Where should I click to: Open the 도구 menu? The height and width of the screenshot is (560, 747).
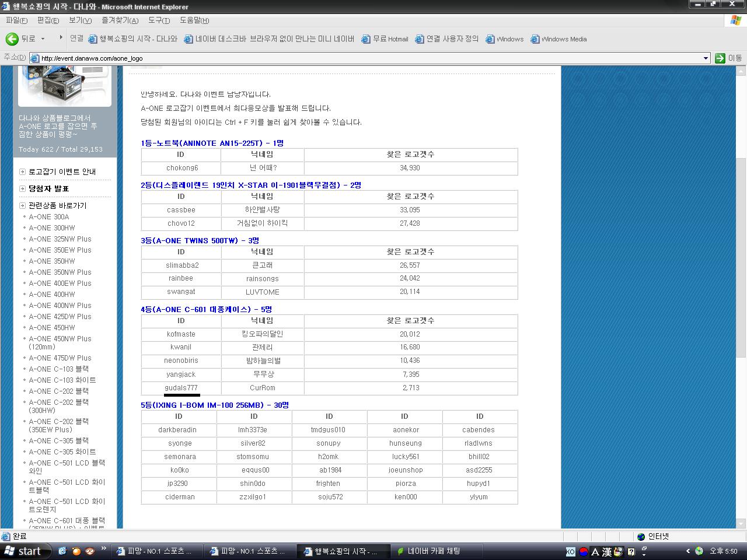pos(159,20)
